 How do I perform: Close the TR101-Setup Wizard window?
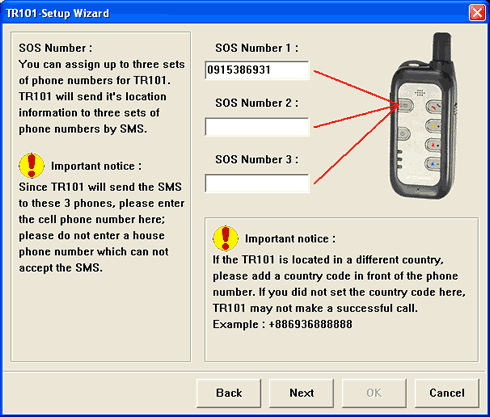click(x=477, y=13)
